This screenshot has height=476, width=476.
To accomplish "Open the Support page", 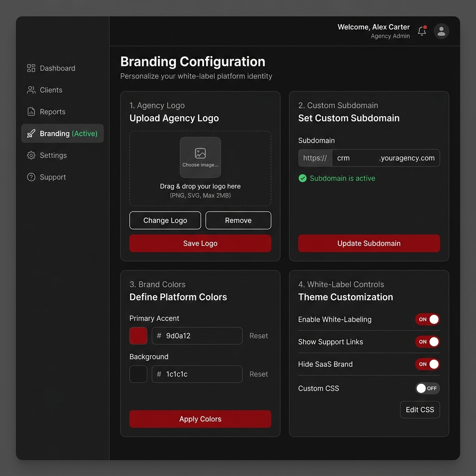I will [62, 177].
